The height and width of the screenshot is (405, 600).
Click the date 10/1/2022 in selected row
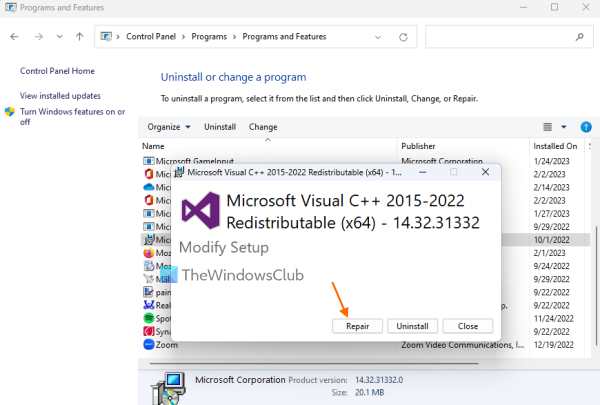(551, 240)
